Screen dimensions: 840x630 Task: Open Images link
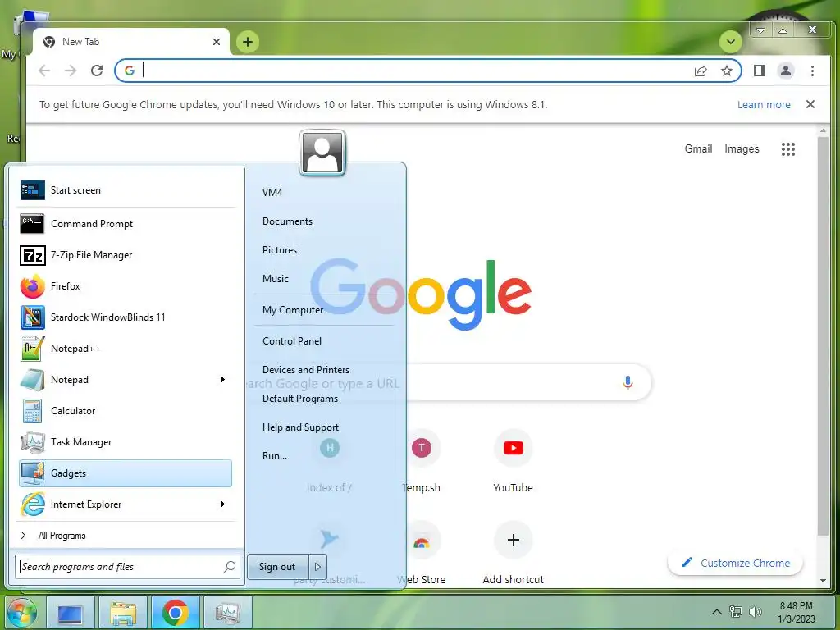[x=742, y=149]
